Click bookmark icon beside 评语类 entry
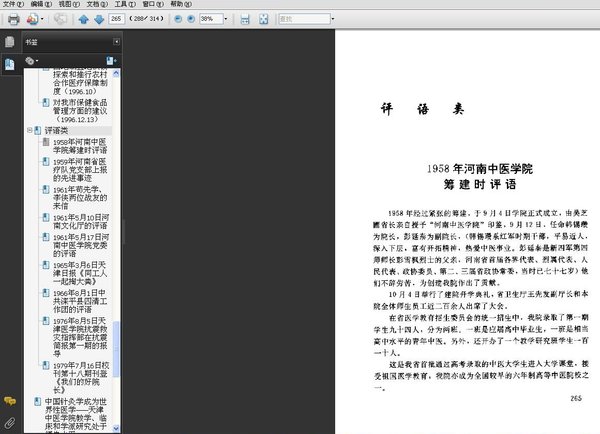Image resolution: width=600 pixels, height=434 pixels. (x=38, y=131)
